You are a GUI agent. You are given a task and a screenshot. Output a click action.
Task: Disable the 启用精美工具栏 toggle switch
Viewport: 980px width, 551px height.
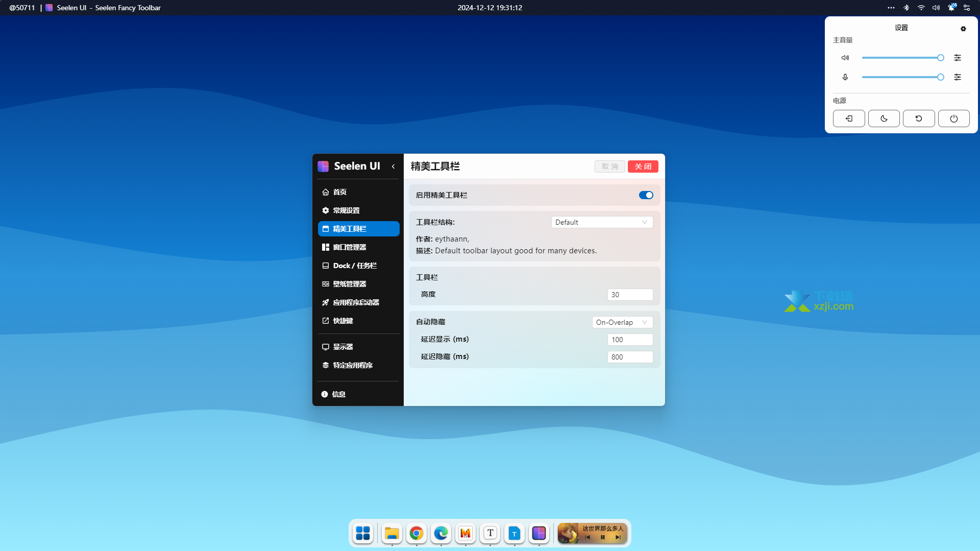646,195
